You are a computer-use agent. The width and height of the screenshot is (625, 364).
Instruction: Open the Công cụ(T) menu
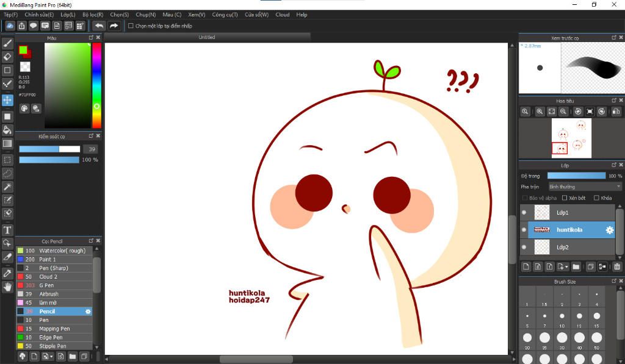point(225,15)
